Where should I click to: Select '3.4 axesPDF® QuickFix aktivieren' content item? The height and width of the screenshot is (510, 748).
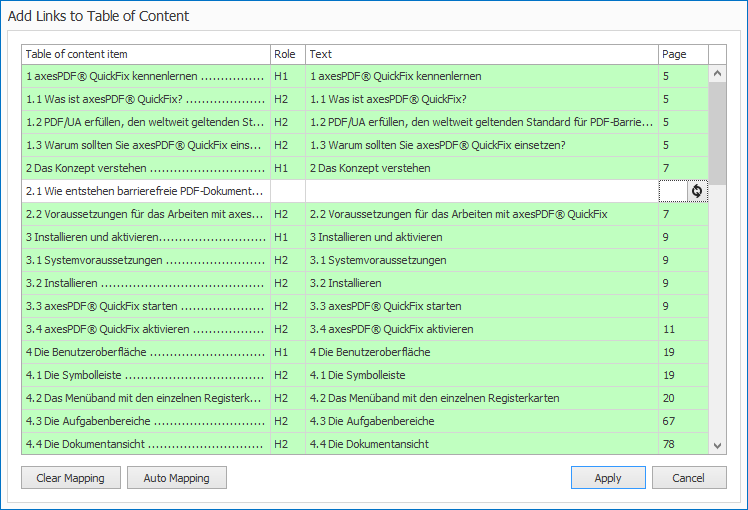146,329
